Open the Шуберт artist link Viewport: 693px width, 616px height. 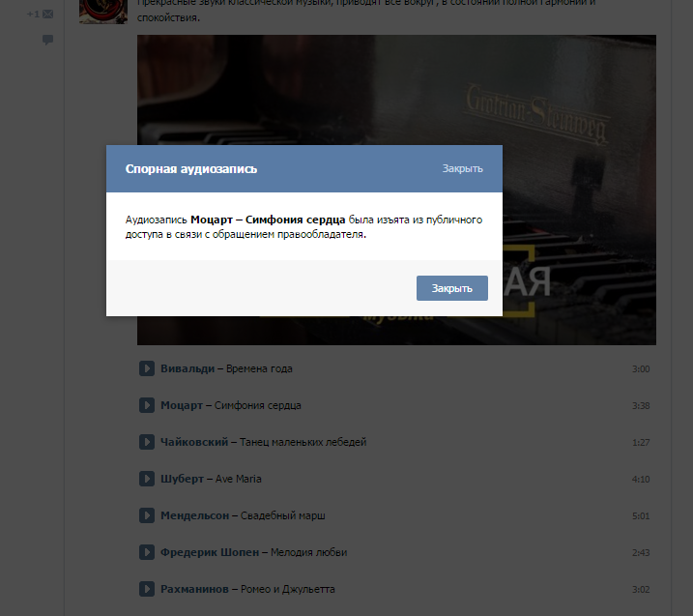[182, 479]
